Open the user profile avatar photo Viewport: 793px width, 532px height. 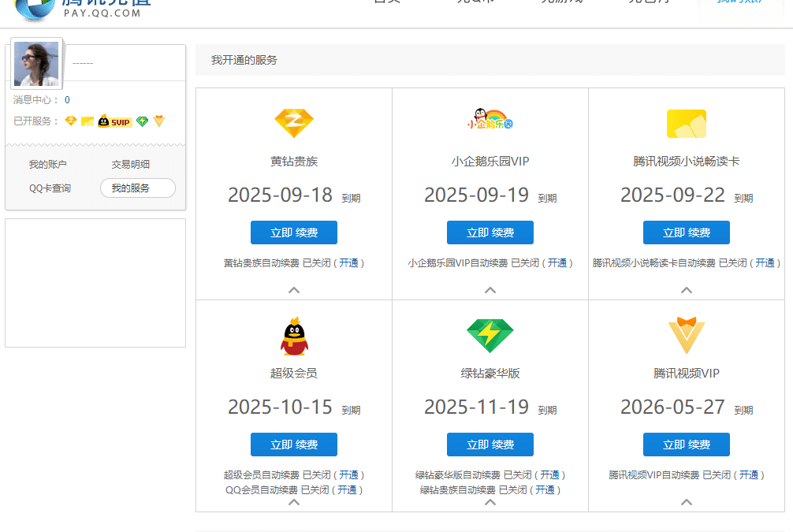tap(36, 64)
